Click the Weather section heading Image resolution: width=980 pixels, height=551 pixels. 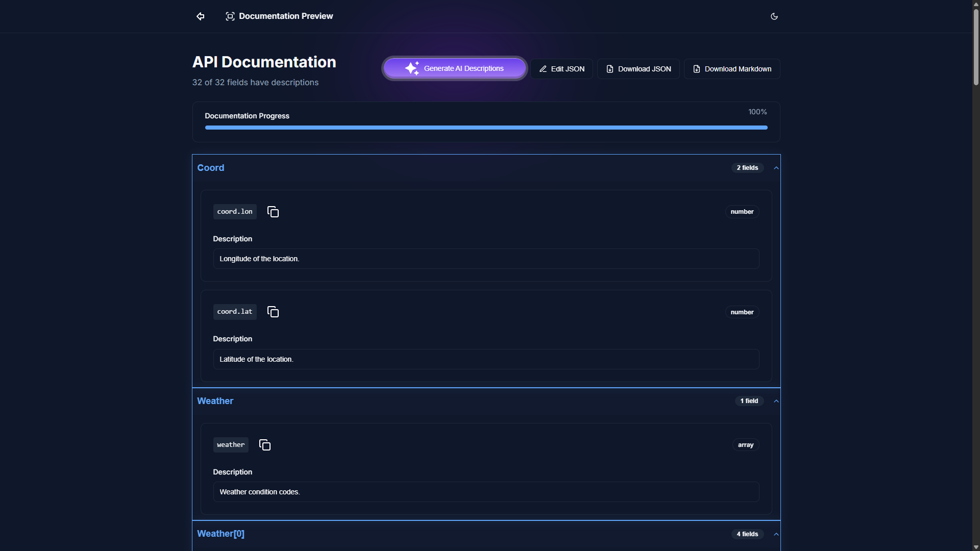pyautogui.click(x=215, y=401)
